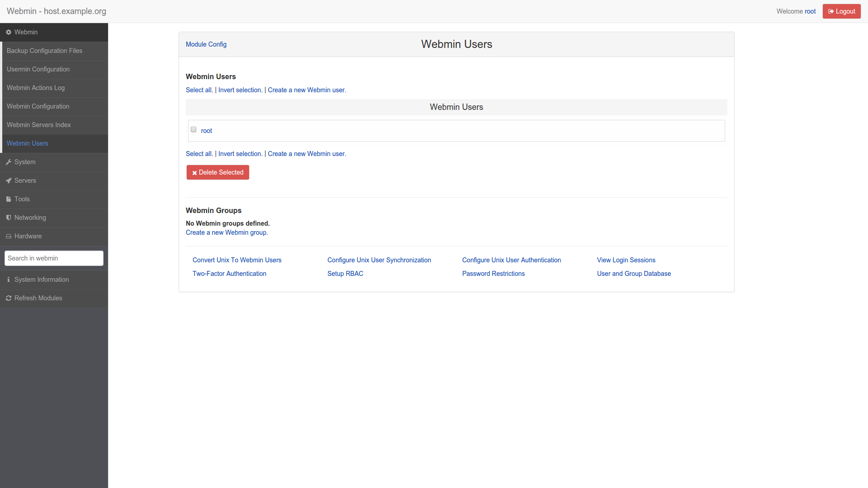Click the System Information info icon

tap(9, 280)
